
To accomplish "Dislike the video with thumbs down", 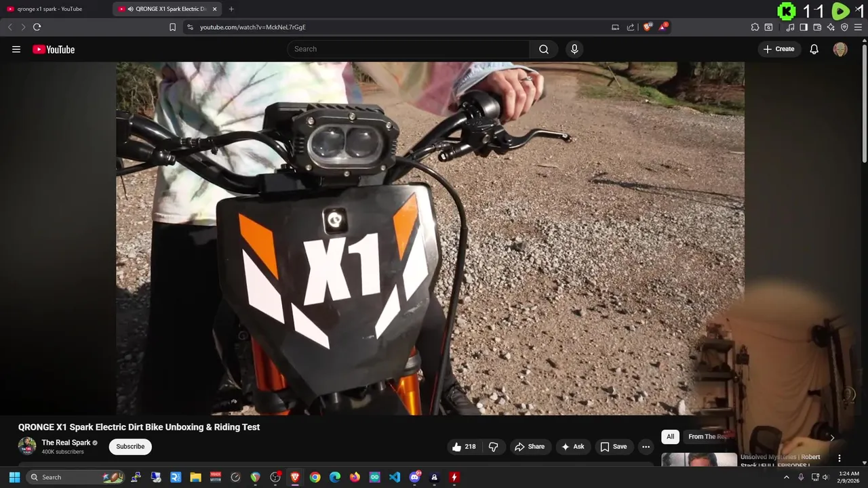I will pos(493,447).
